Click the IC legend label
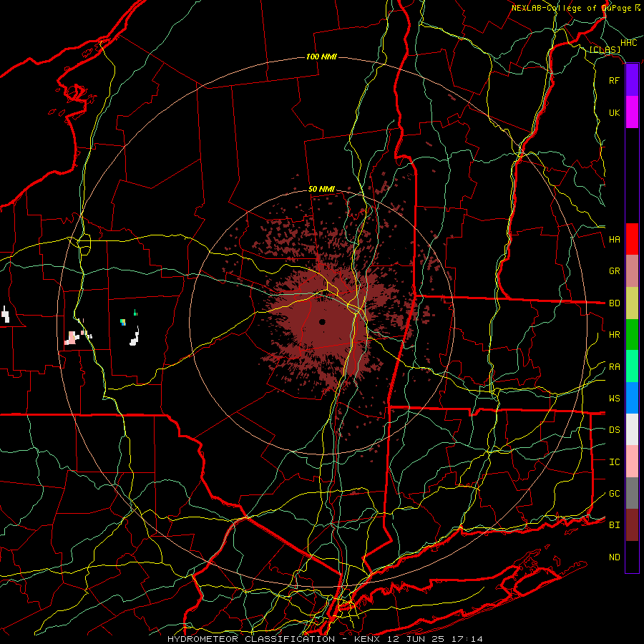 614,462
